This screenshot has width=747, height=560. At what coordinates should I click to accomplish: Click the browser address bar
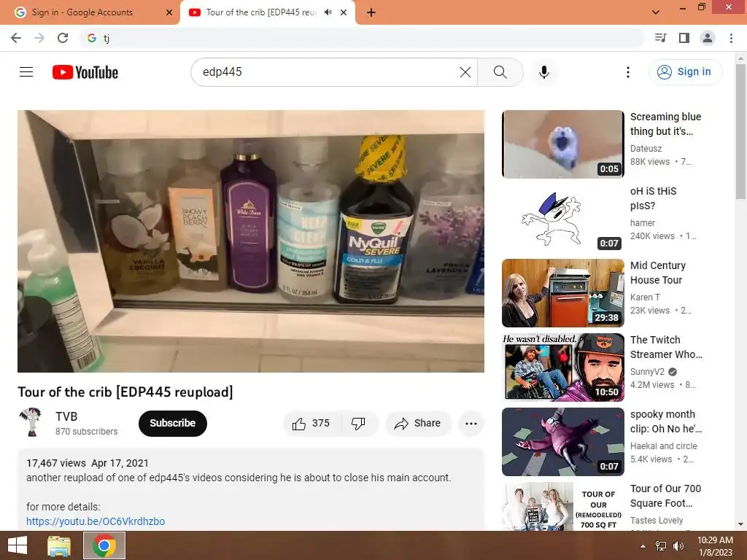(362, 38)
